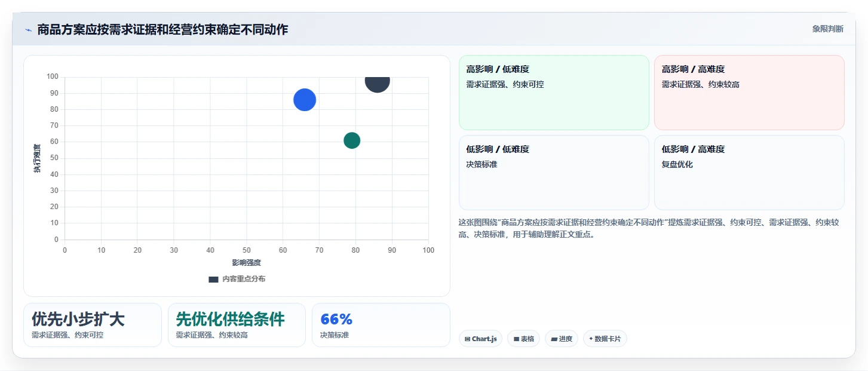Click the 表格 tag chip
Viewport: 868px width, 371px height.
[x=523, y=339]
